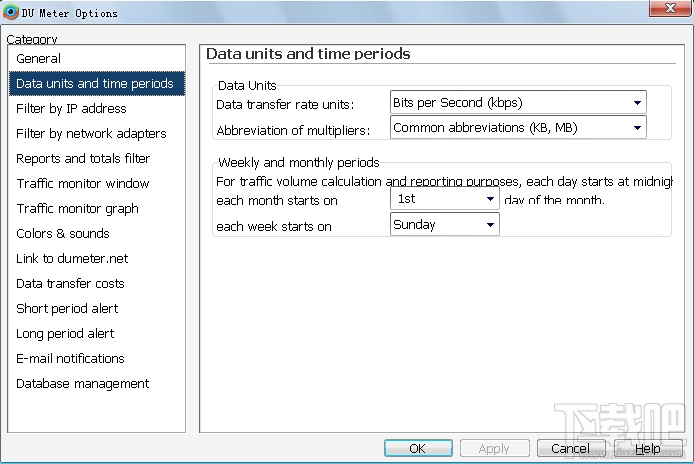Open Data transfer costs settings

(x=70, y=284)
